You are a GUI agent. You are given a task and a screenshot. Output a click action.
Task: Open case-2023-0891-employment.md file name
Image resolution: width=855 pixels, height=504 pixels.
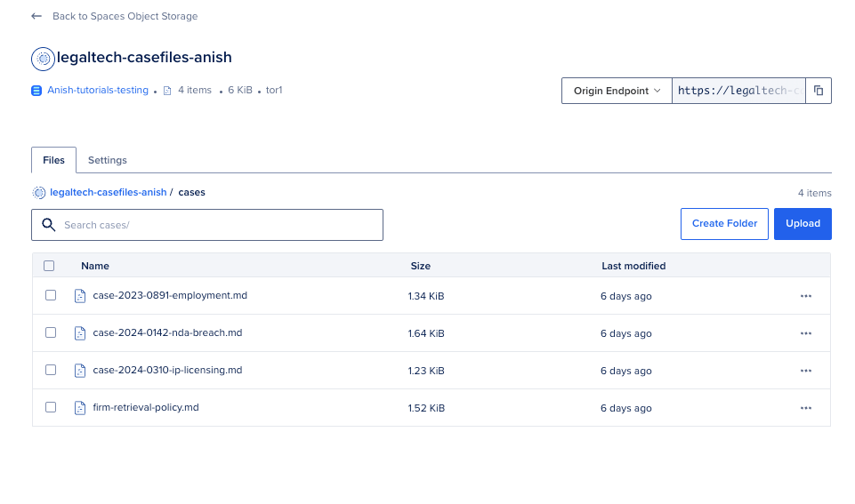coord(170,295)
